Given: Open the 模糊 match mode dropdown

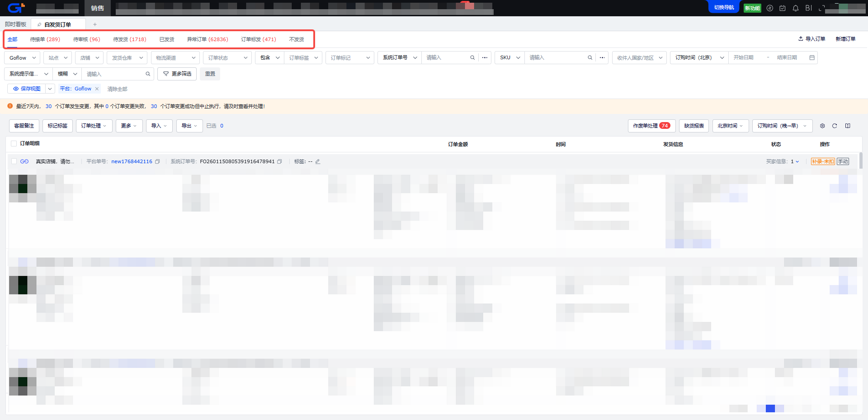Looking at the screenshot, I should tap(67, 74).
